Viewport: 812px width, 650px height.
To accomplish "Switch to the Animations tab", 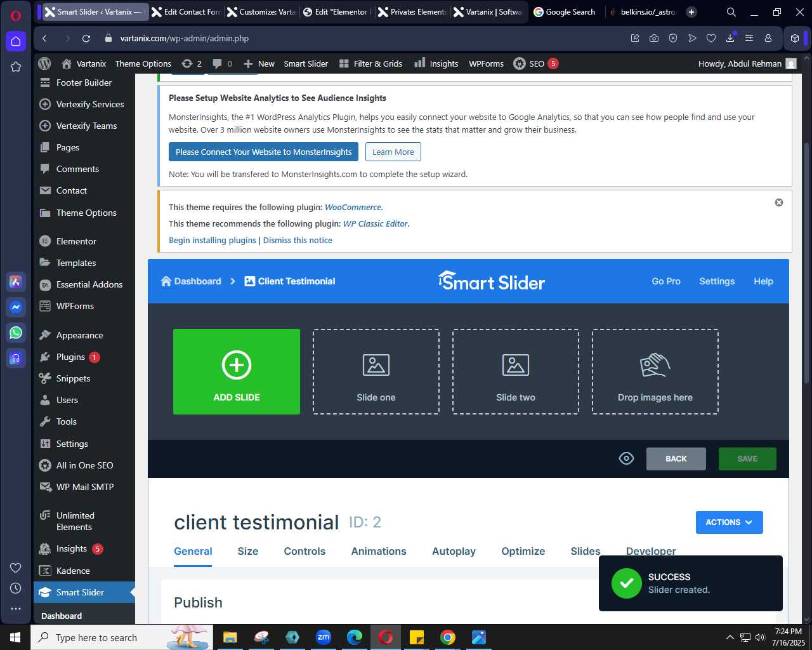I will [379, 551].
